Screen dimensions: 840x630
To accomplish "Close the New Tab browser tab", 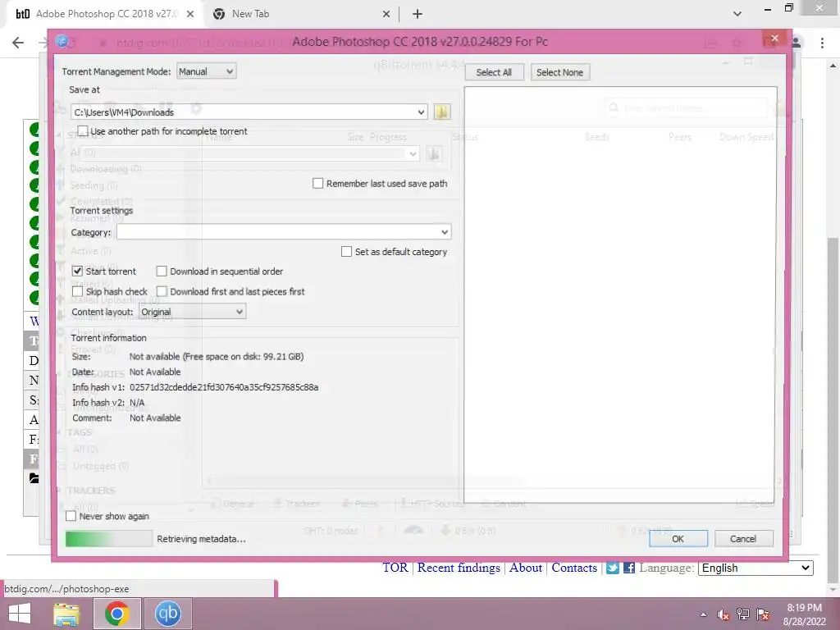I will tap(386, 14).
